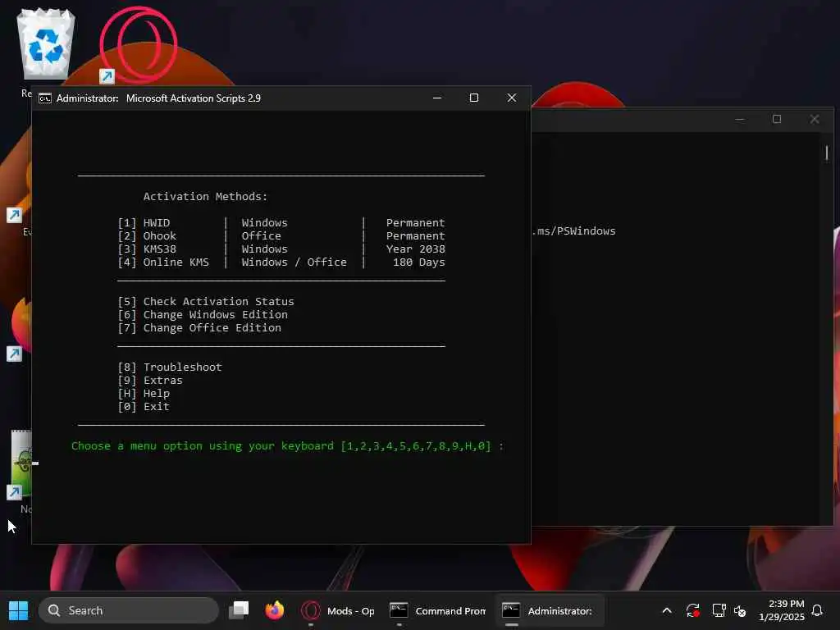Open the notifications bell icon
Screen dimensions: 840x630
(x=817, y=610)
